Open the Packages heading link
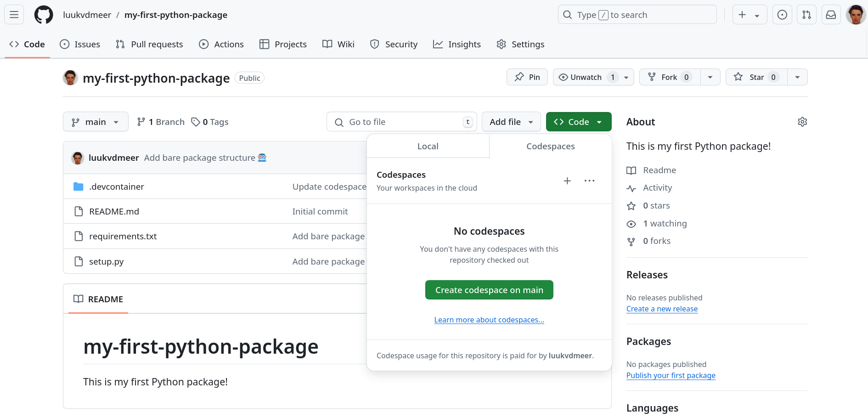 click(x=648, y=341)
